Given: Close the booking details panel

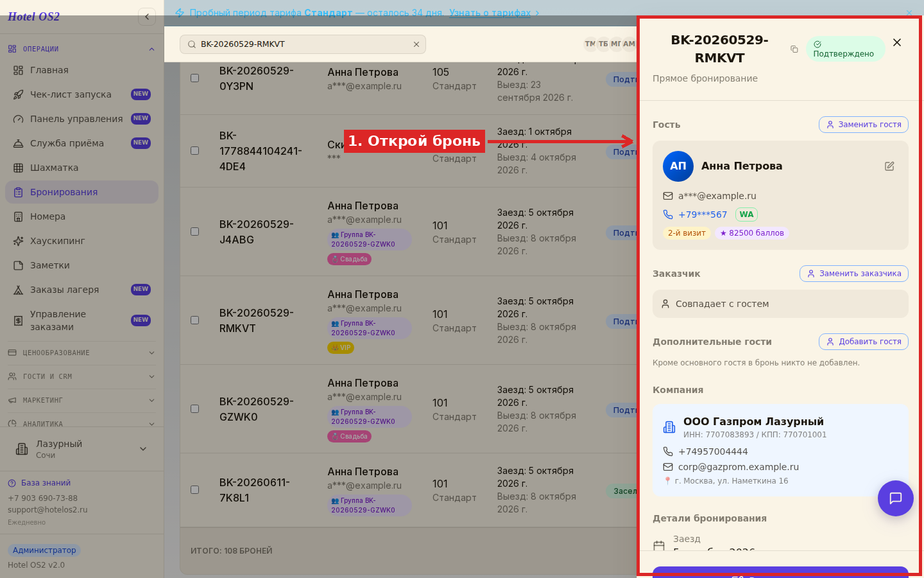Looking at the screenshot, I should pyautogui.click(x=897, y=42).
